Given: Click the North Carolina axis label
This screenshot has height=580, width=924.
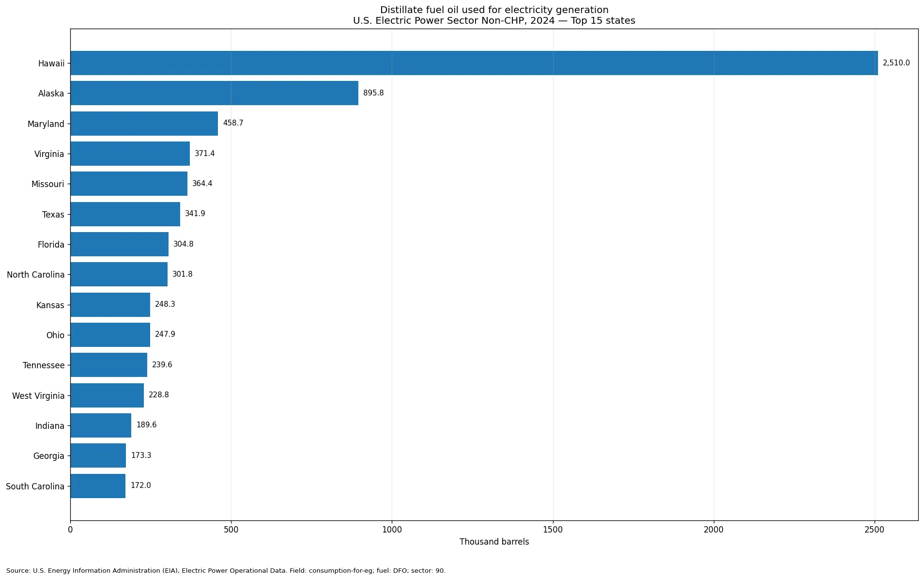Looking at the screenshot, I should [x=36, y=275].
